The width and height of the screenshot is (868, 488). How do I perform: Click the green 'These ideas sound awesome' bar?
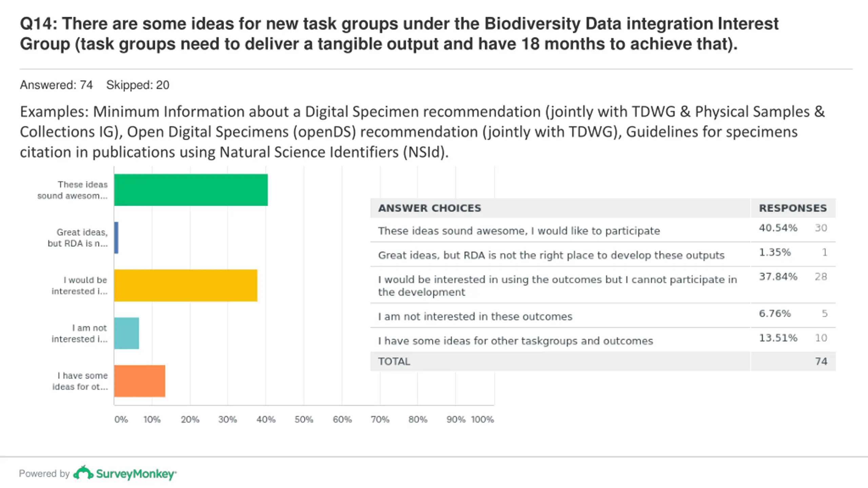[x=191, y=190]
